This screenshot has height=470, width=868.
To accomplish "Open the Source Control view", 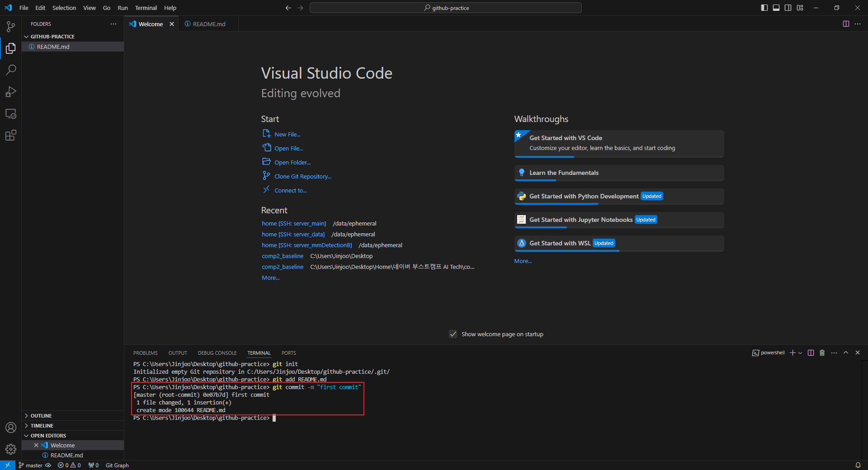I will tap(11, 27).
